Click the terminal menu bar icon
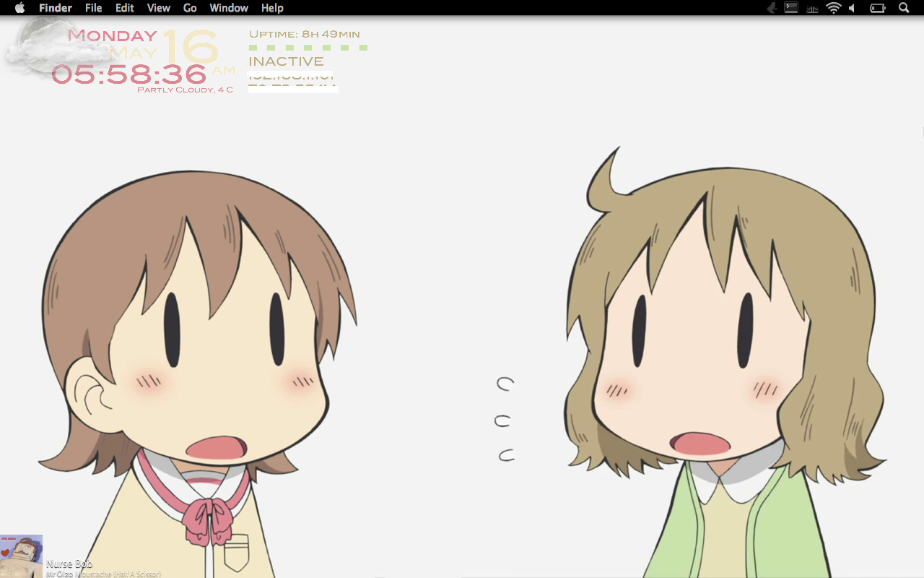924x578 pixels. (791, 8)
